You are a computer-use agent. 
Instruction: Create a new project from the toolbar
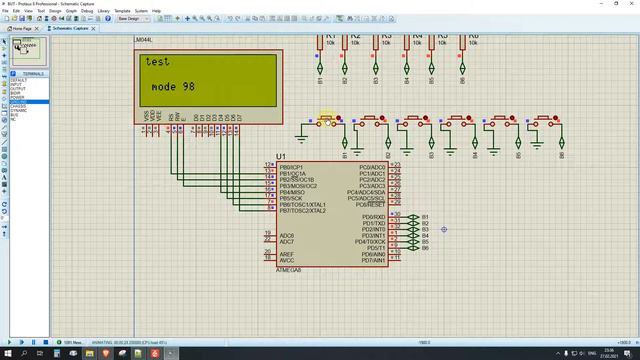pos(7,19)
